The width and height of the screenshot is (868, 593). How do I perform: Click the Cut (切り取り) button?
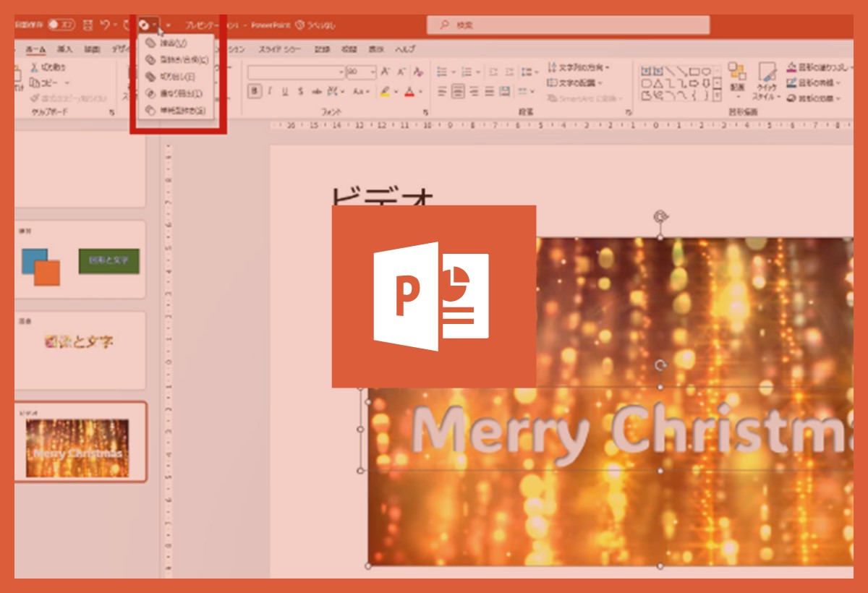[49, 67]
